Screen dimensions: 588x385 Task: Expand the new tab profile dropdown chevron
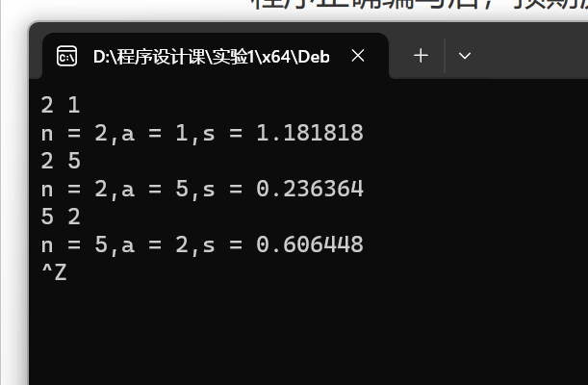(465, 56)
